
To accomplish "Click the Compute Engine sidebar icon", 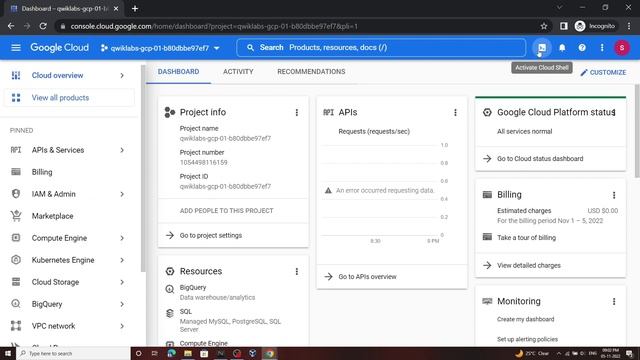I will (x=16, y=238).
